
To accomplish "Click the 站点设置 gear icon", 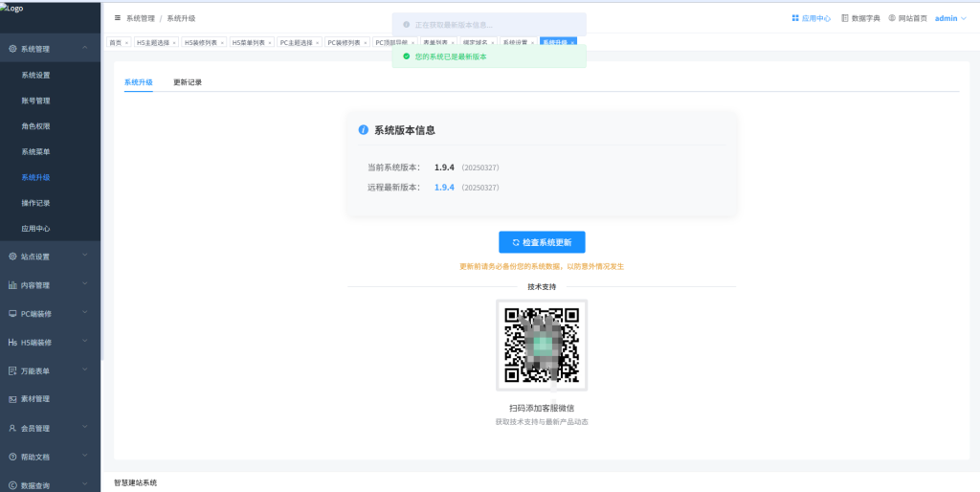I will pos(12,257).
